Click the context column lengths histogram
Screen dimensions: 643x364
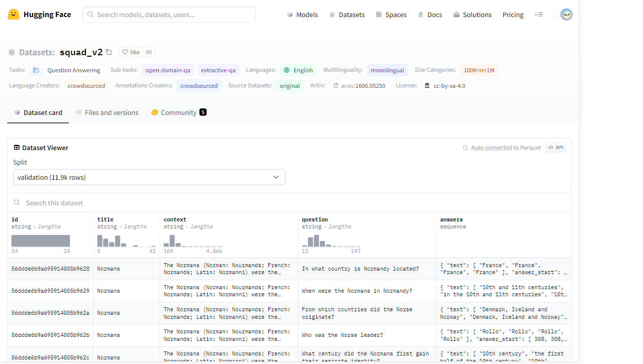(193, 241)
